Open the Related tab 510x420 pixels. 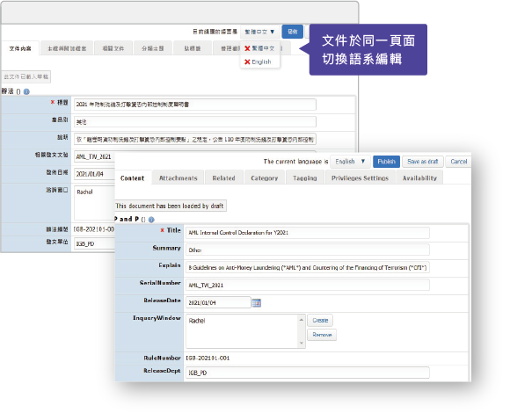click(x=223, y=177)
